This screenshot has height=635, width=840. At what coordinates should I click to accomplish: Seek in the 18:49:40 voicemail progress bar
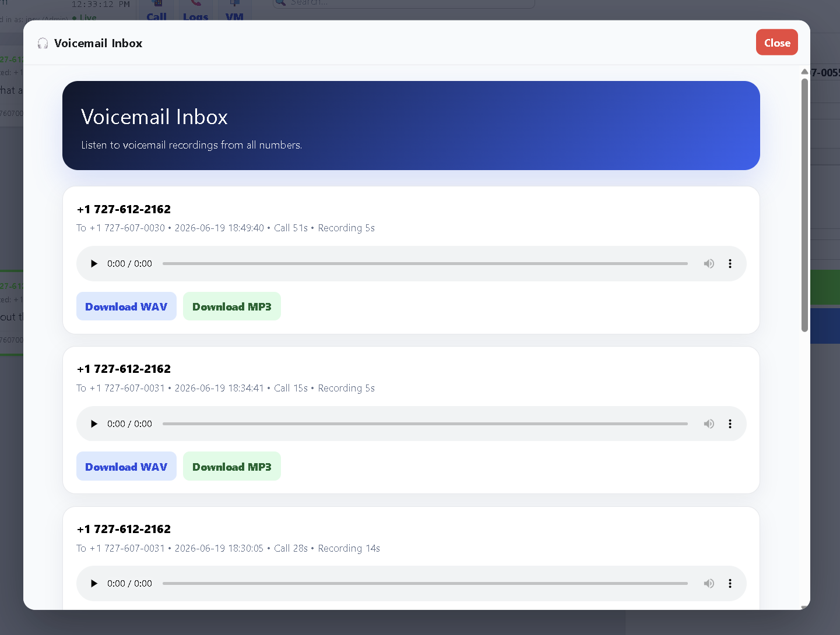coord(425,264)
